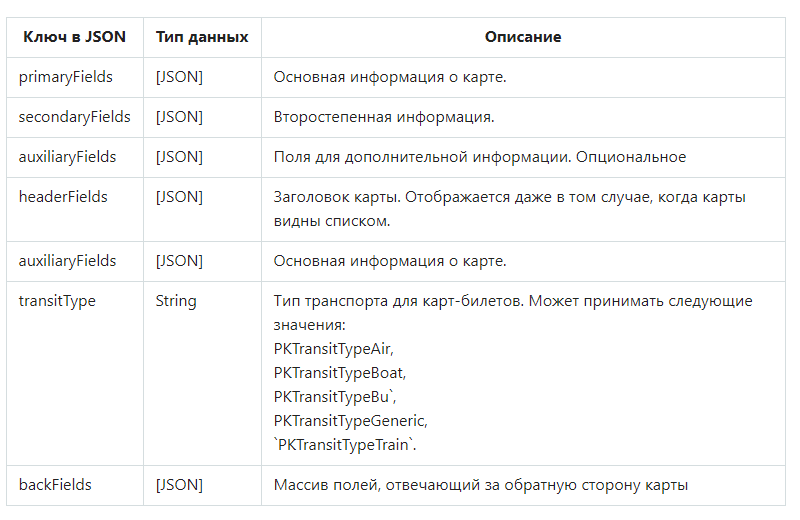The image size is (800, 520).
Task: Click the PKTransitTypeGeneric value text
Action: click(351, 421)
